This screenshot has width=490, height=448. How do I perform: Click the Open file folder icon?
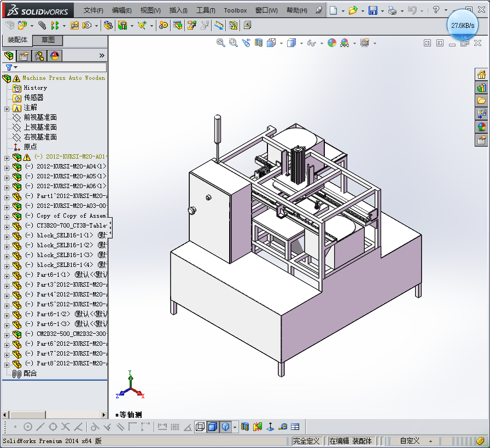353,10
